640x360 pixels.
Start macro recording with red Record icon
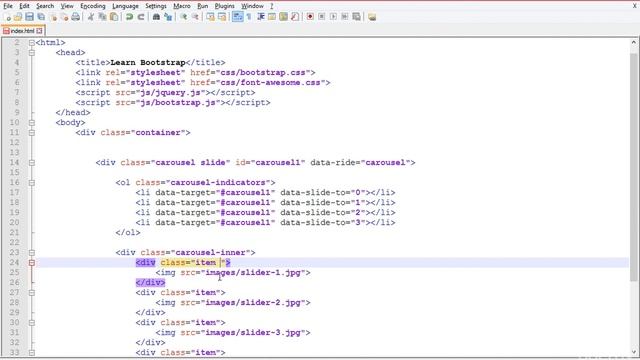tap(310, 17)
